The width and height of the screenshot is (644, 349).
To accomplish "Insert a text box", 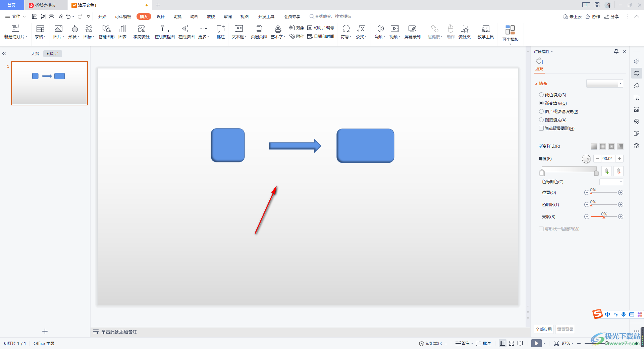I will [x=239, y=32].
